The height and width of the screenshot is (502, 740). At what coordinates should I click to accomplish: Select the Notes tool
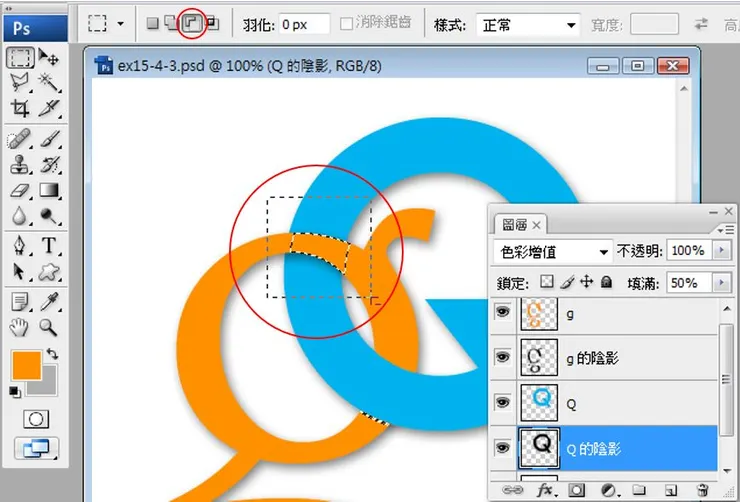click(x=20, y=301)
